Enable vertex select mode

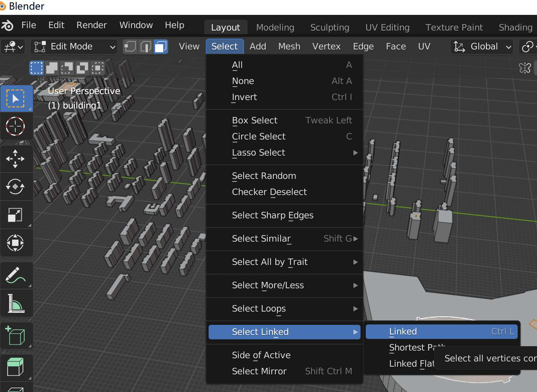click(130, 47)
